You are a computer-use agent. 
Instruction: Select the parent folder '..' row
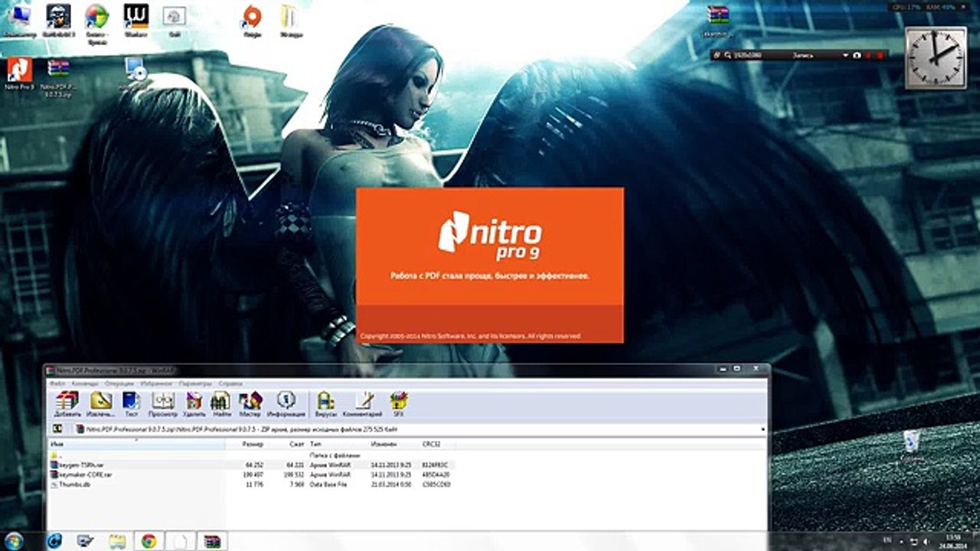[x=253, y=455]
